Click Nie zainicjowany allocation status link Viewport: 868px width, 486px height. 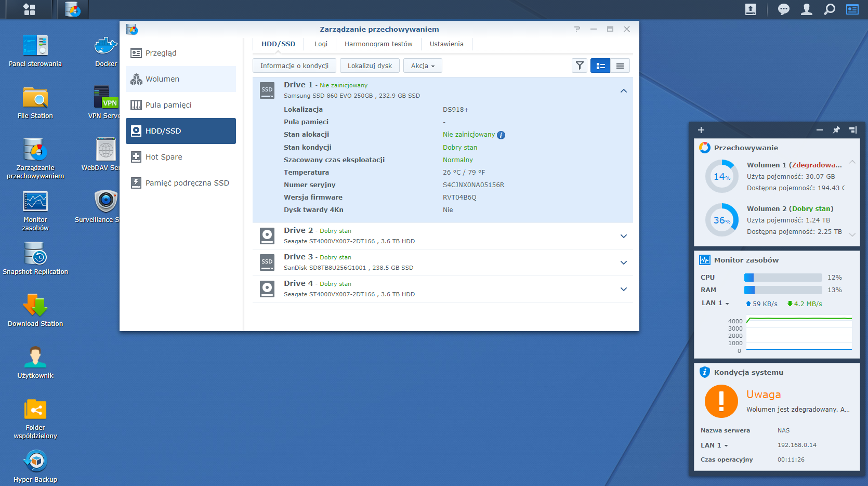pos(469,135)
